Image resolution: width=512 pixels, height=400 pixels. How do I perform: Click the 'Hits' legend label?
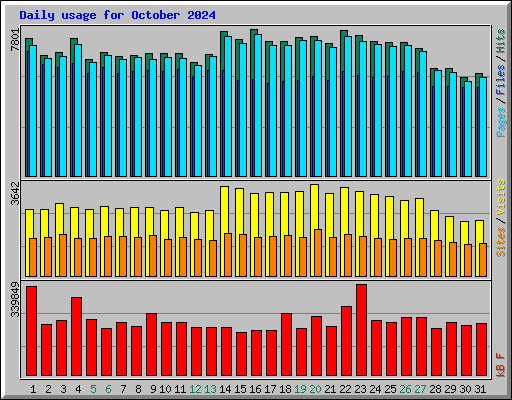pyautogui.click(x=501, y=41)
